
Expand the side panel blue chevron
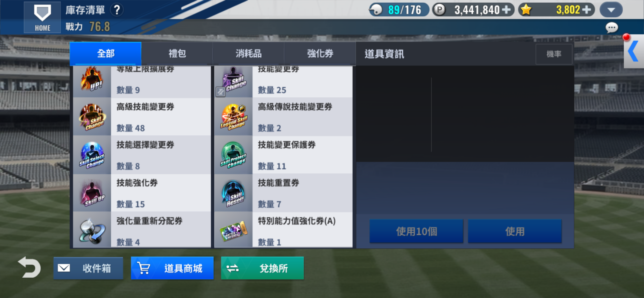[x=633, y=51]
